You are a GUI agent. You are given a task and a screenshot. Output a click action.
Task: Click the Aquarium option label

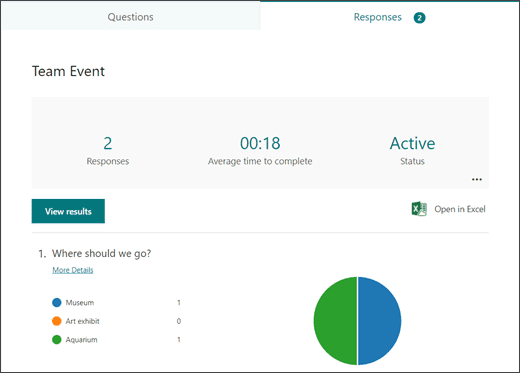tap(81, 340)
